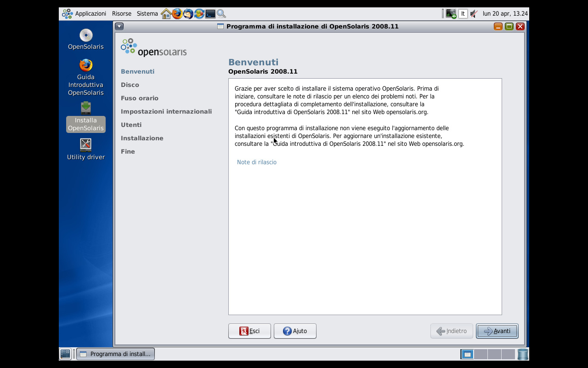Select the OpenSolaris disc desktop icon
This screenshot has width=588, height=368.
(x=86, y=39)
